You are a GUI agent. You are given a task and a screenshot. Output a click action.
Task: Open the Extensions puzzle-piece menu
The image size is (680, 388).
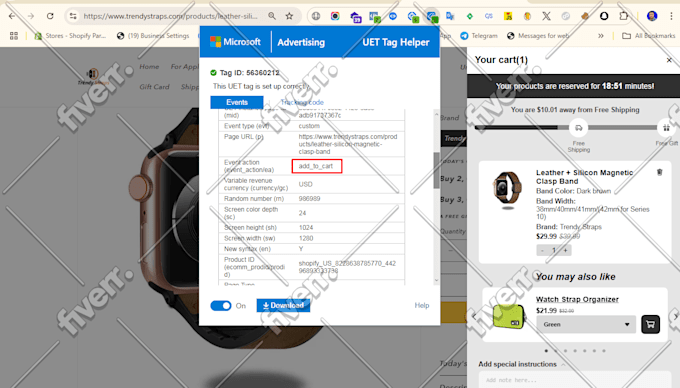tap(624, 16)
